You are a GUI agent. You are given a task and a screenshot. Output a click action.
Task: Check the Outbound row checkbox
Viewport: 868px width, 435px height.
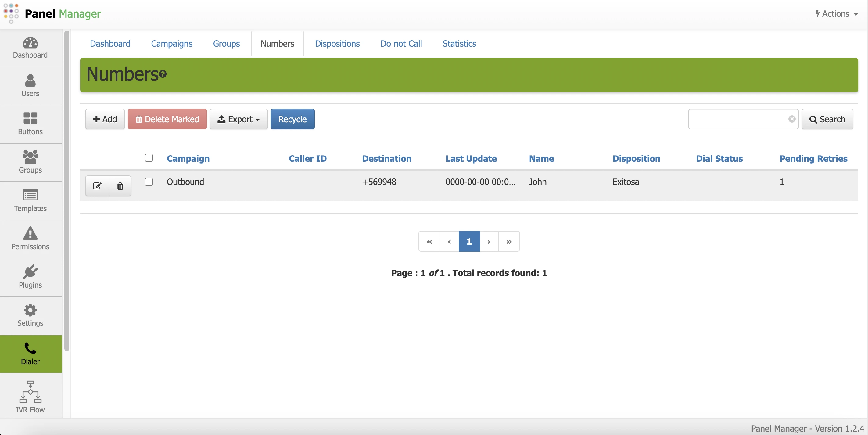point(149,182)
